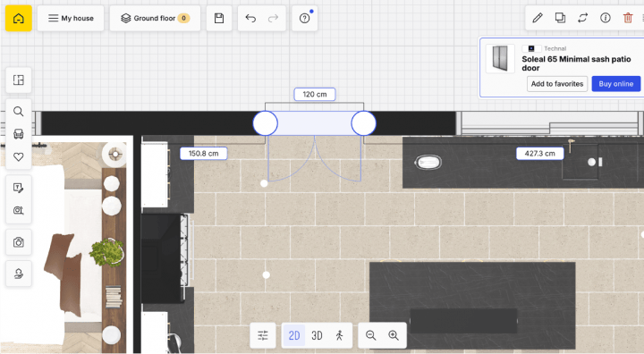Open the My house menu
The width and height of the screenshot is (644, 354).
(71, 19)
